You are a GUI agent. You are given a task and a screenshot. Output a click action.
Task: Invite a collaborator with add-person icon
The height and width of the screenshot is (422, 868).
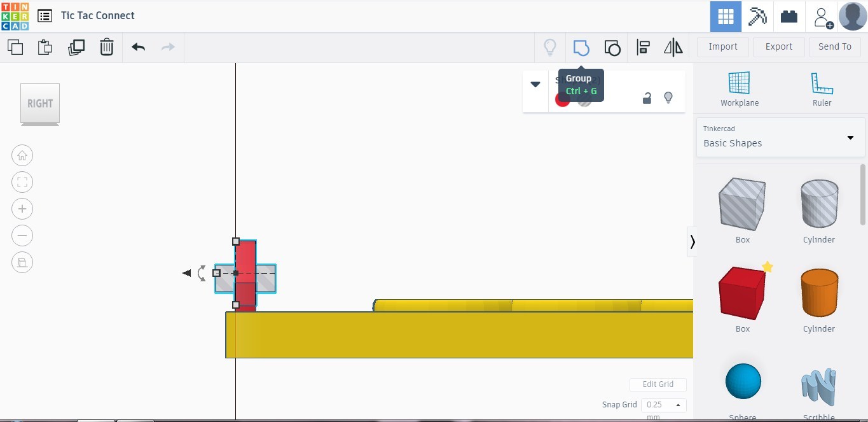coord(823,17)
